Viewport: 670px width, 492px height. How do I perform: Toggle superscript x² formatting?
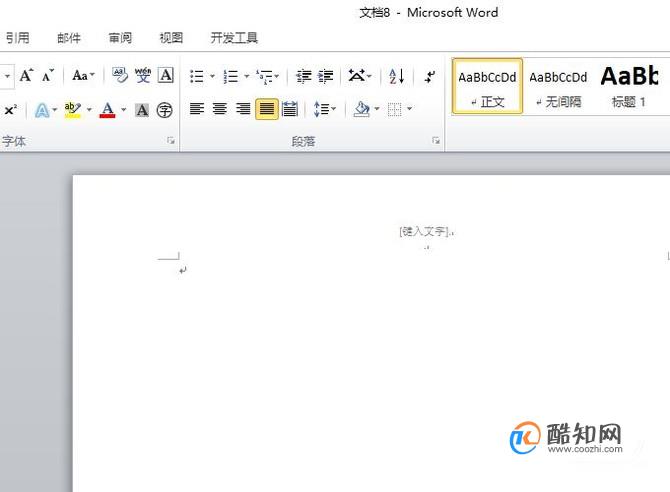(10, 110)
